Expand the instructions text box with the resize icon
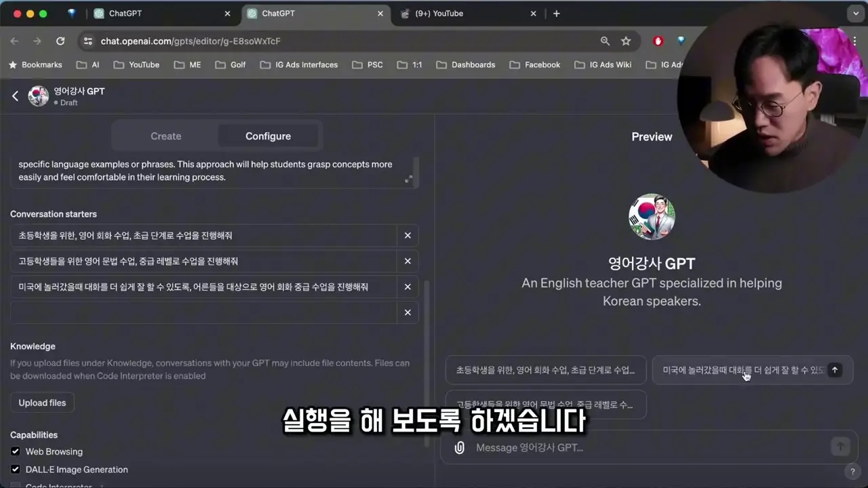The image size is (868, 488). coord(408,179)
